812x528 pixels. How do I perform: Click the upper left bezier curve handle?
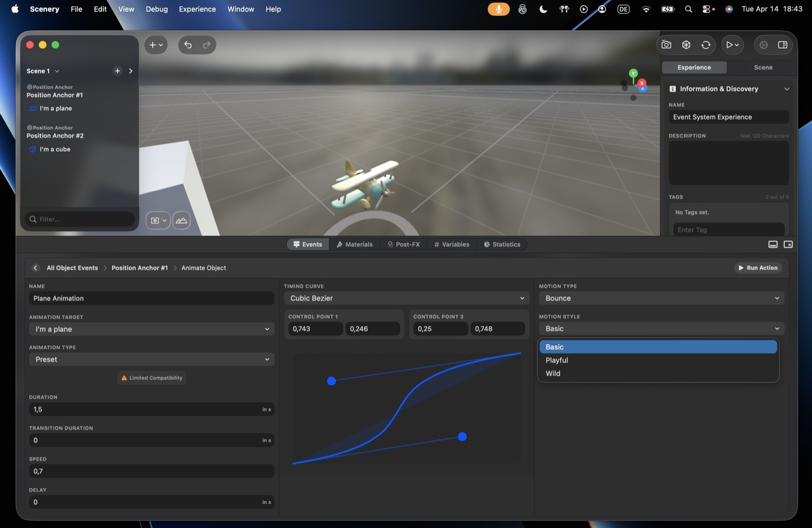(331, 381)
